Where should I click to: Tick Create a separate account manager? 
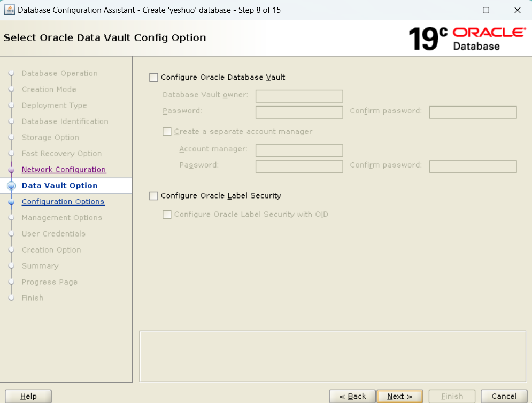[x=167, y=132]
